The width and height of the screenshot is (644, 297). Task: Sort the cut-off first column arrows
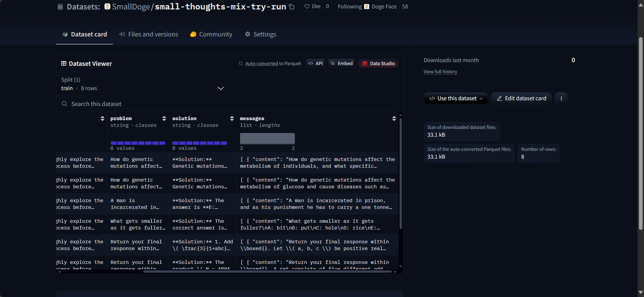103,118
